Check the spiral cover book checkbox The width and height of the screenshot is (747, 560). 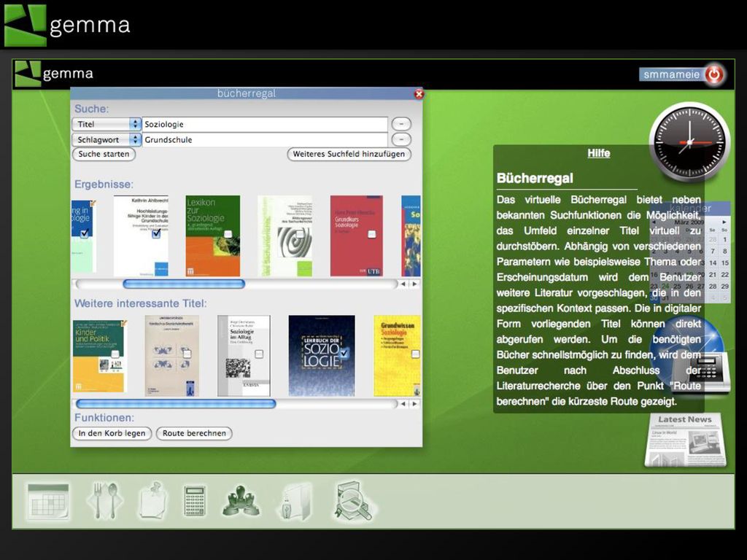[x=300, y=234]
